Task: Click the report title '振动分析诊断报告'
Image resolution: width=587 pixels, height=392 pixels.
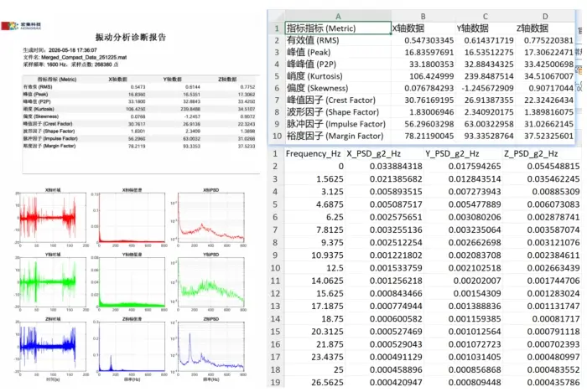Action: (x=131, y=37)
